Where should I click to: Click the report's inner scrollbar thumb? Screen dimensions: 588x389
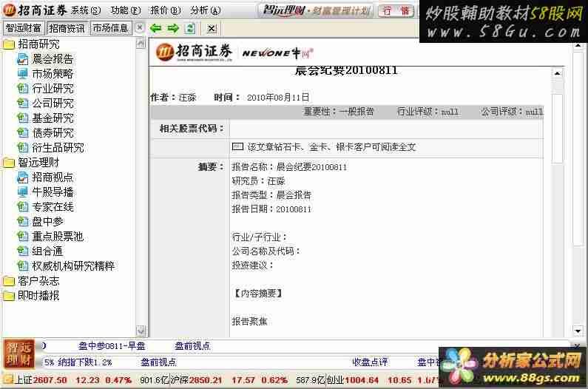point(558,127)
